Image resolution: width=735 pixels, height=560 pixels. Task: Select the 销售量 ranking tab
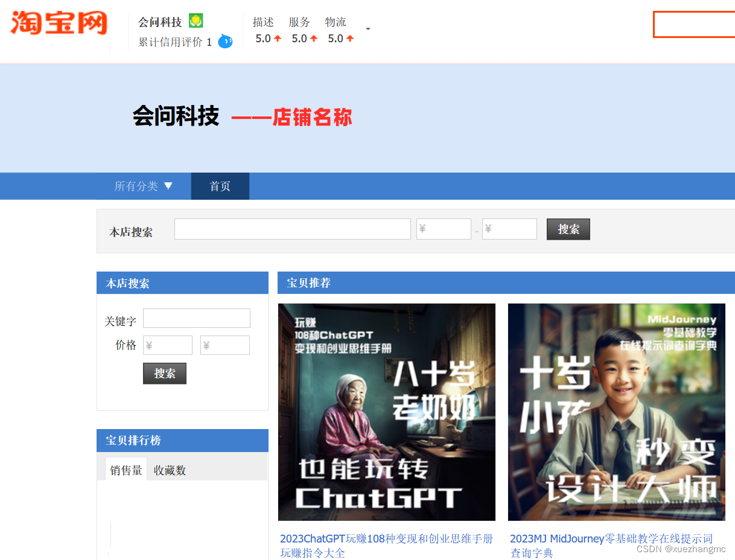click(x=126, y=469)
